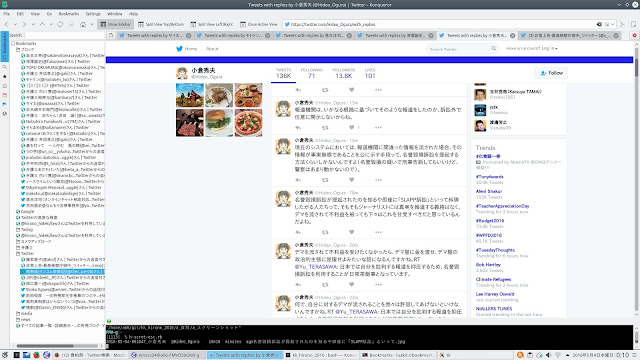Reload the current page
This screenshot has height=360, width=640.
60,24
